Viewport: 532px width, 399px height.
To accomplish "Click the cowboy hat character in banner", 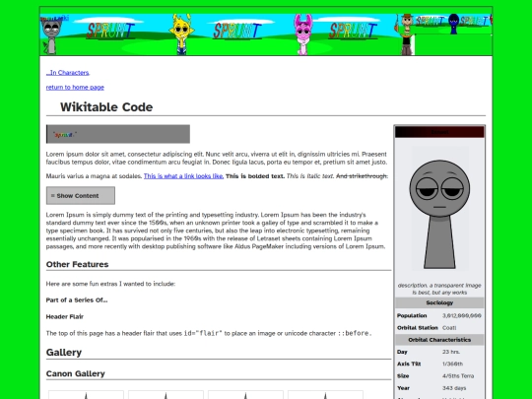I will [x=407, y=34].
